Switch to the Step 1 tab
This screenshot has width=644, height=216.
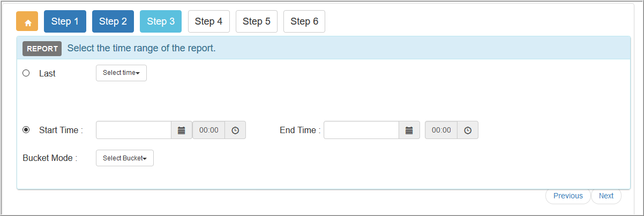(x=65, y=21)
